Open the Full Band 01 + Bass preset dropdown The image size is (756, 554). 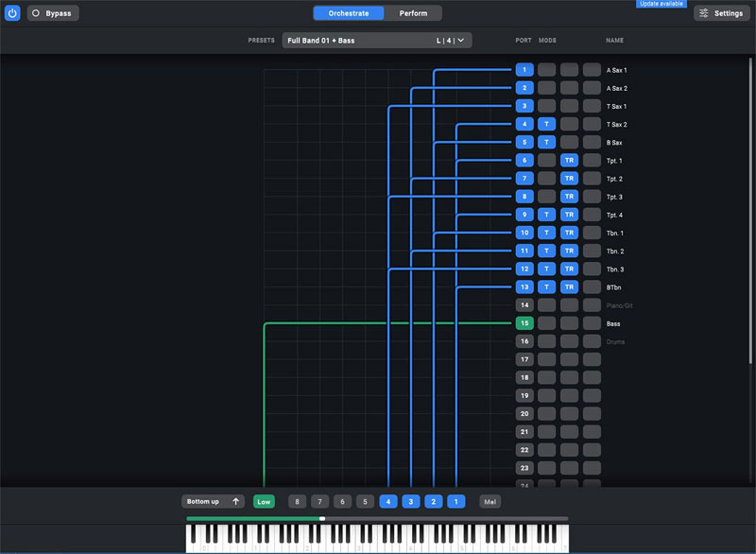tap(359, 41)
